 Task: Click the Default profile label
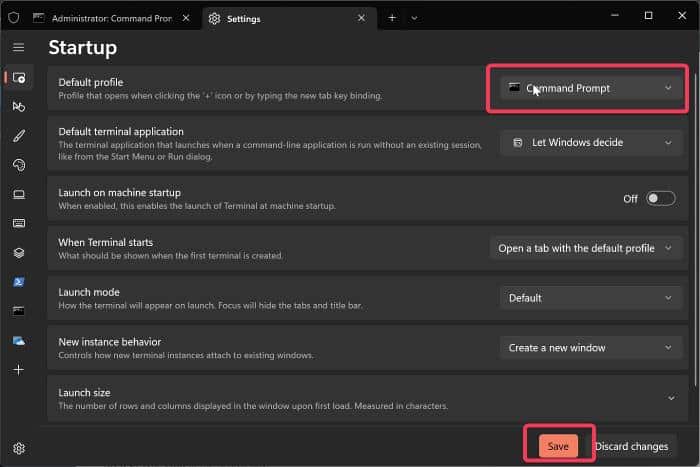91,82
